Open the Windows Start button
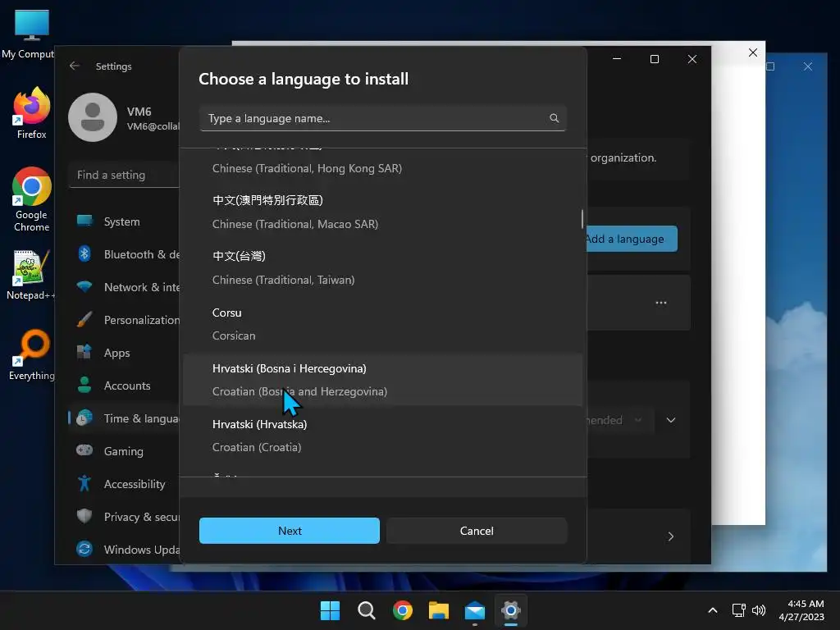 click(x=330, y=610)
